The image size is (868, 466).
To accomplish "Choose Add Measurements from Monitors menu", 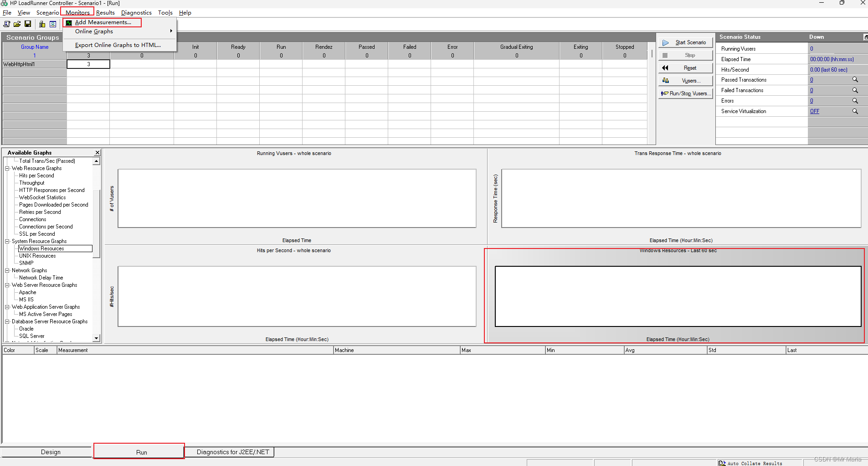I will coord(103,22).
